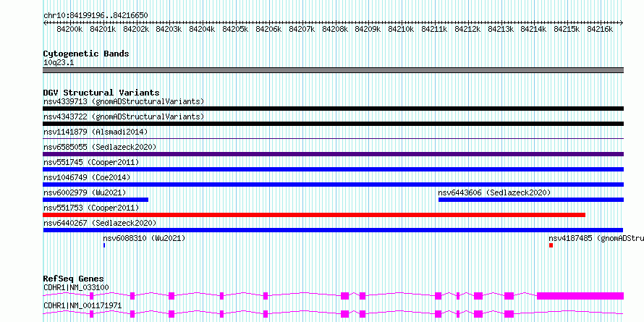Click the short blue bar under nsv6002979
The image size is (644, 322).
pyautogui.click(x=96, y=200)
